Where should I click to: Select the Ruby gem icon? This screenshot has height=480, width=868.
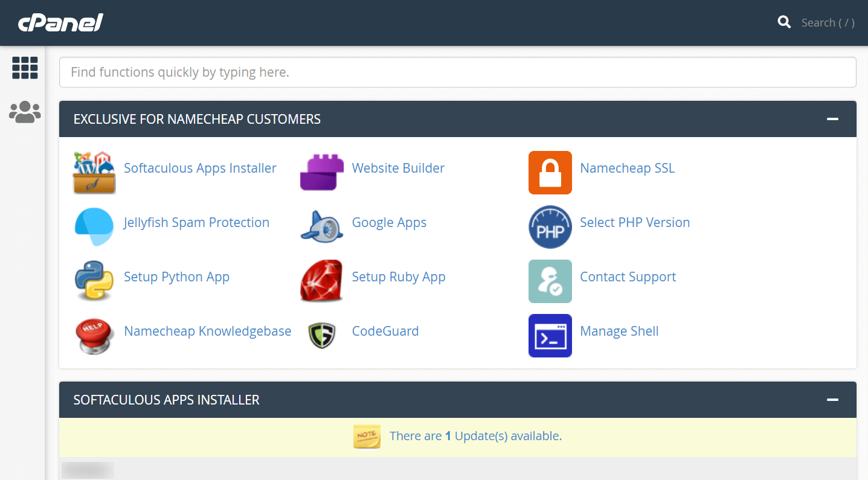(x=321, y=281)
